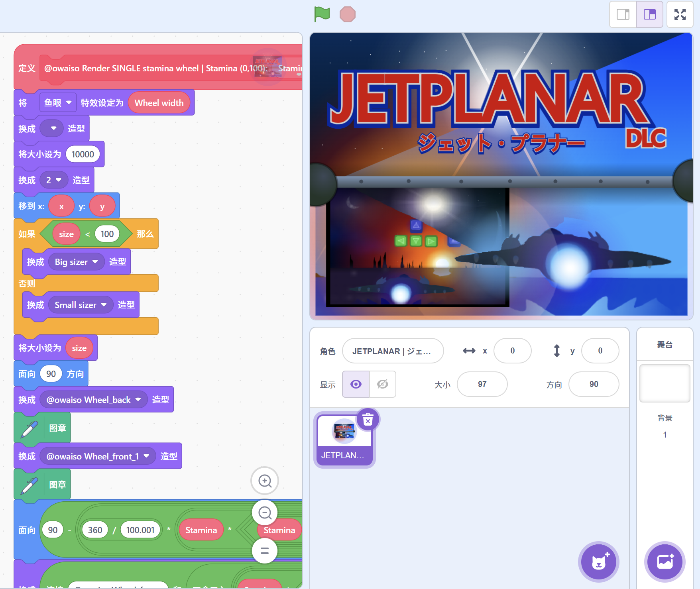Edit the sprite direction field showing 90

(594, 384)
